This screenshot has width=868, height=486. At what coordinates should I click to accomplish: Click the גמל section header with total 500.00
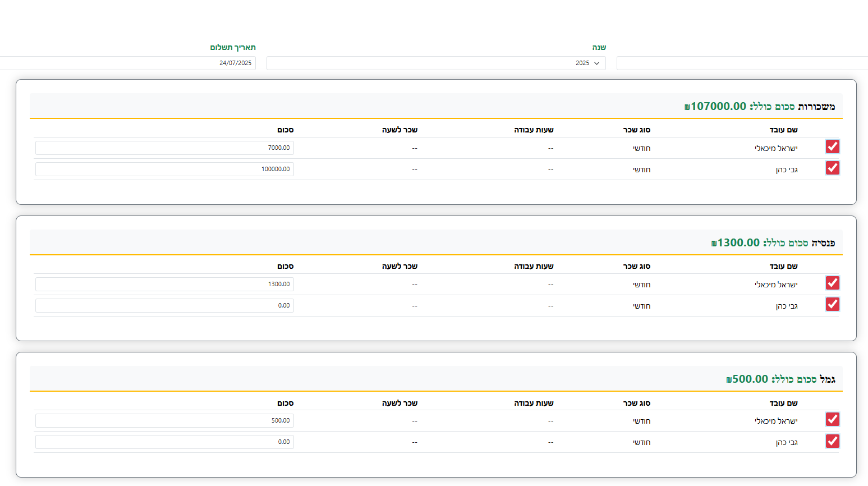pyautogui.click(x=780, y=379)
